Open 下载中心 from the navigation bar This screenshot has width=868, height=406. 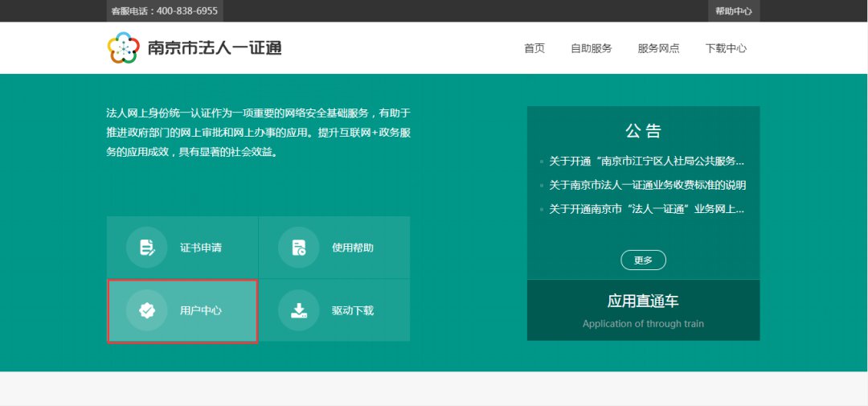click(726, 48)
